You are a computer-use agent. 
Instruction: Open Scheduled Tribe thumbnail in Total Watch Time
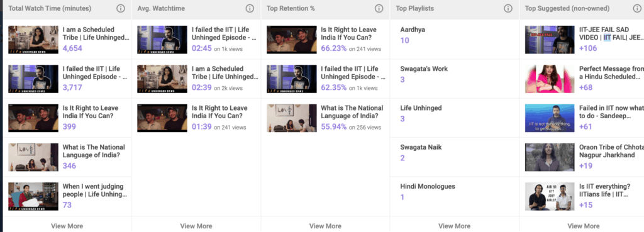pyautogui.click(x=33, y=40)
